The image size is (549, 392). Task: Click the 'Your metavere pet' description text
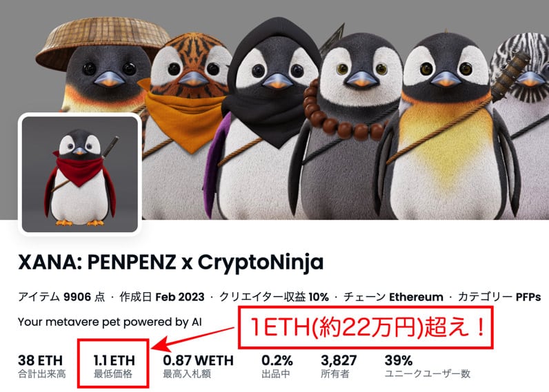(x=110, y=322)
